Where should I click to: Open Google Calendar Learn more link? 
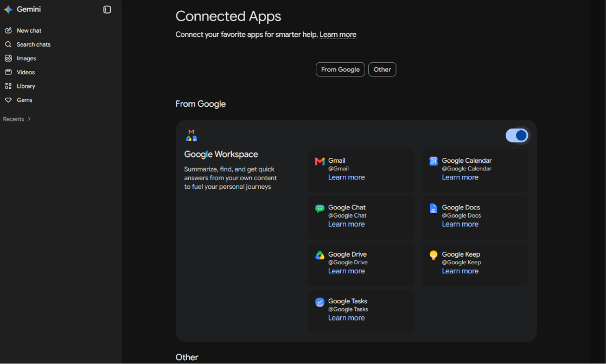click(460, 177)
